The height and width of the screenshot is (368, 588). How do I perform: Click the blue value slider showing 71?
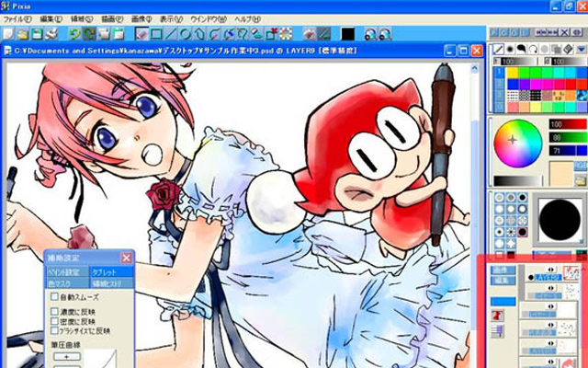click(x=568, y=151)
